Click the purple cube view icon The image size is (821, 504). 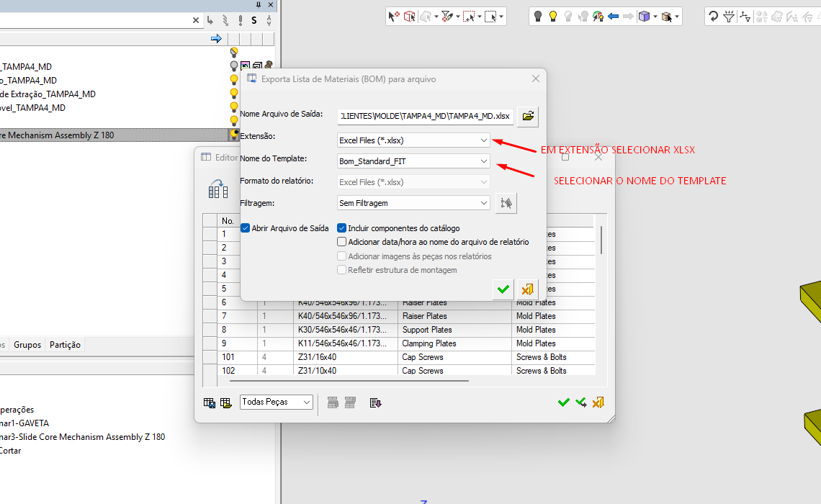[644, 16]
